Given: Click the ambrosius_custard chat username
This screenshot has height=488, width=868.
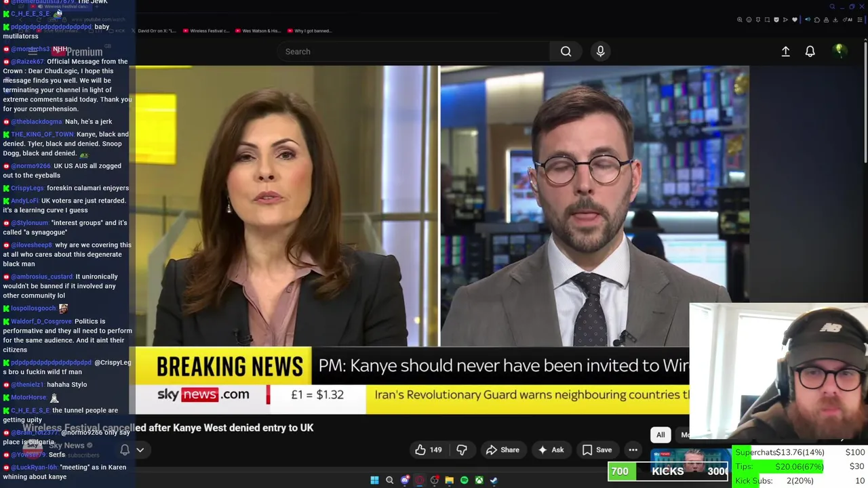Looking at the screenshot, I should pos(41,277).
